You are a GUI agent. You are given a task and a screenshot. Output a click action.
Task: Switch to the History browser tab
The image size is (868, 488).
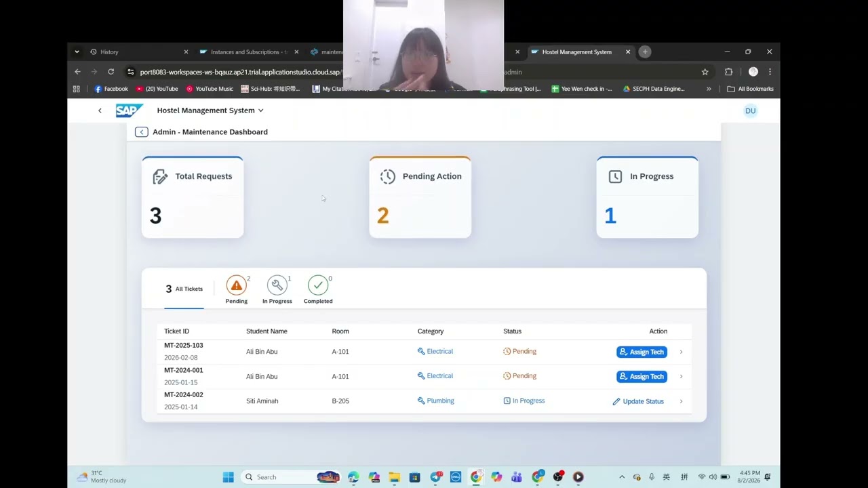138,52
